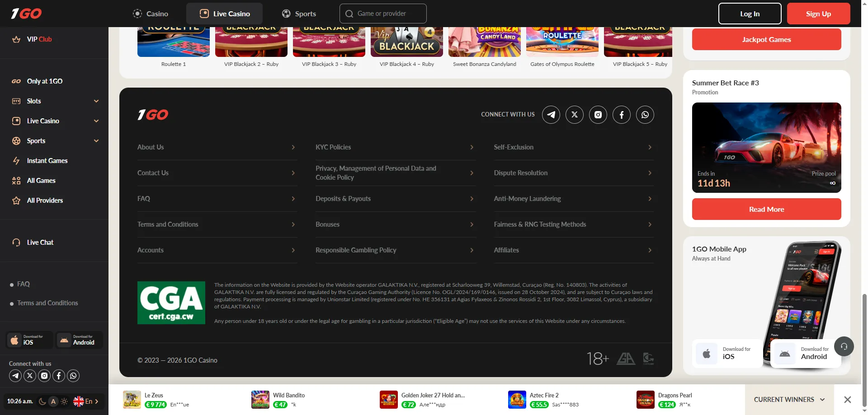Close the winners ticker bar
The height and width of the screenshot is (415, 868).
(848, 400)
